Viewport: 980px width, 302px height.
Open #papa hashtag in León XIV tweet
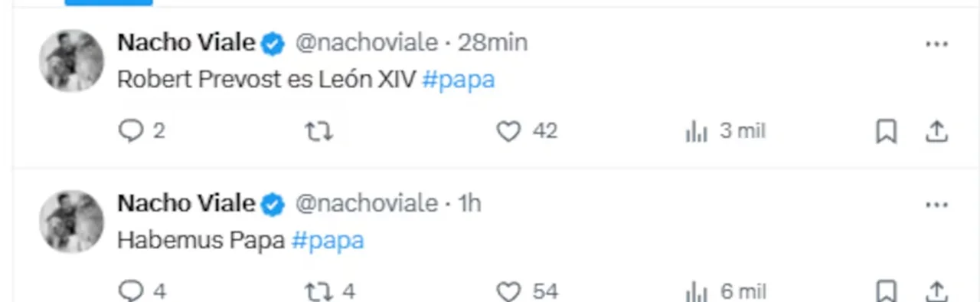459,80
